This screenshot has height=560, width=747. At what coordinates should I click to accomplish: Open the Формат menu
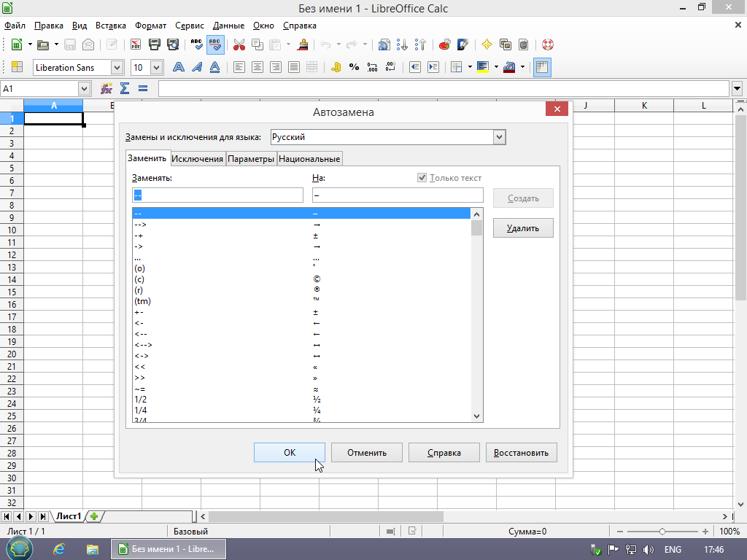150,26
